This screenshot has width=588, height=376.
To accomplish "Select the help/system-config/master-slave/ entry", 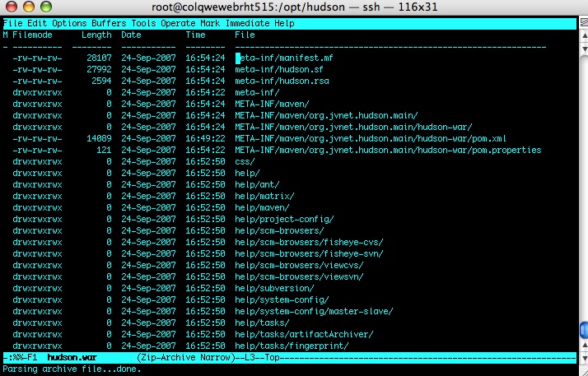I will coord(314,312).
